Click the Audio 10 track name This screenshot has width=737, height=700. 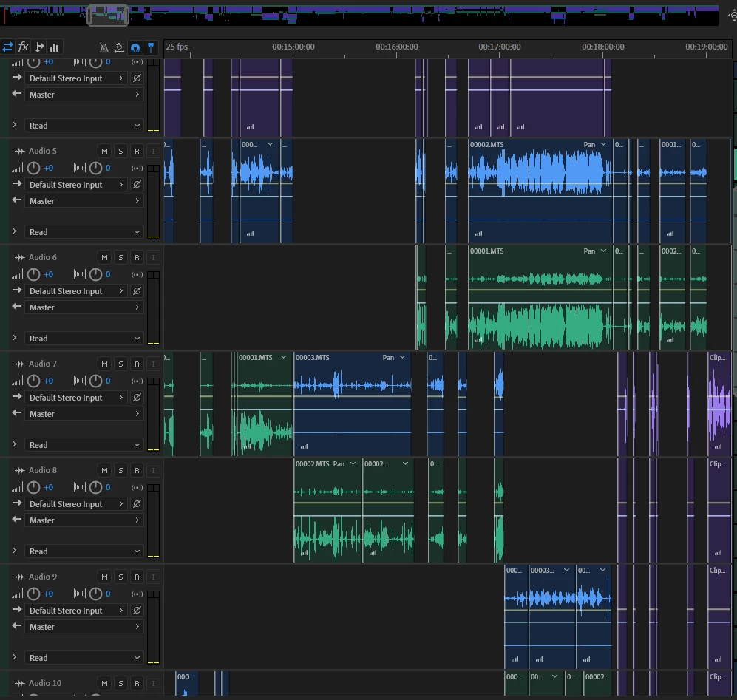[x=45, y=683]
